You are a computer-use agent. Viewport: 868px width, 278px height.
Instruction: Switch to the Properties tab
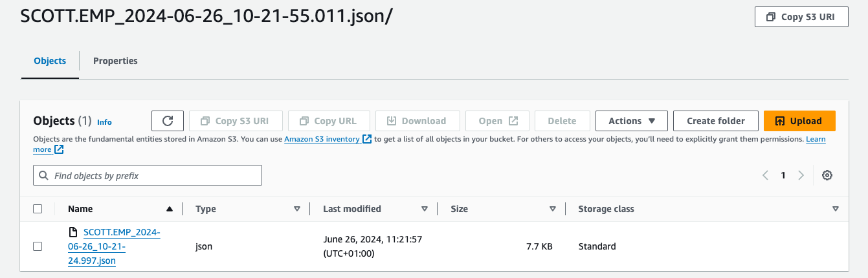(115, 61)
